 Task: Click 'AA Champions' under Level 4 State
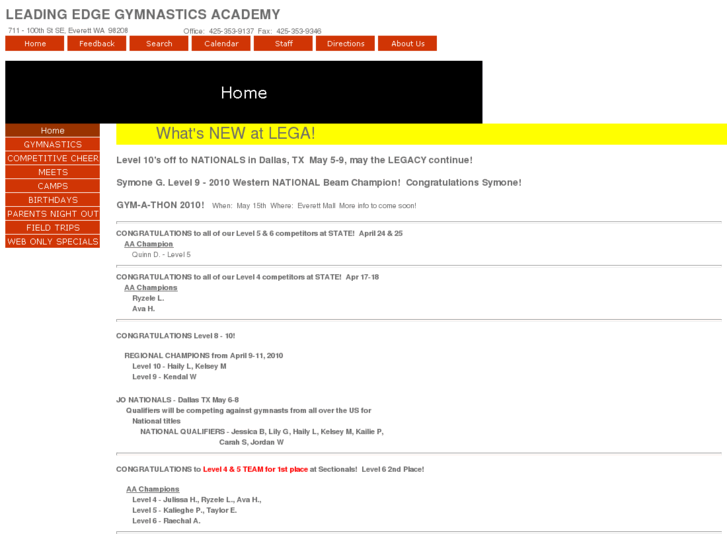point(151,288)
